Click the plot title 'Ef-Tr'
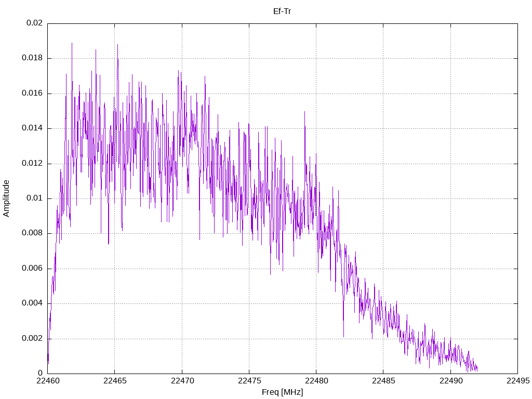 [282, 11]
